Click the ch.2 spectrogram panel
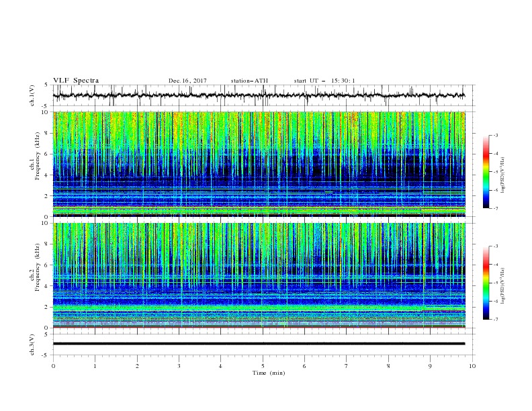The width and height of the screenshot is (532, 411). 259,275
